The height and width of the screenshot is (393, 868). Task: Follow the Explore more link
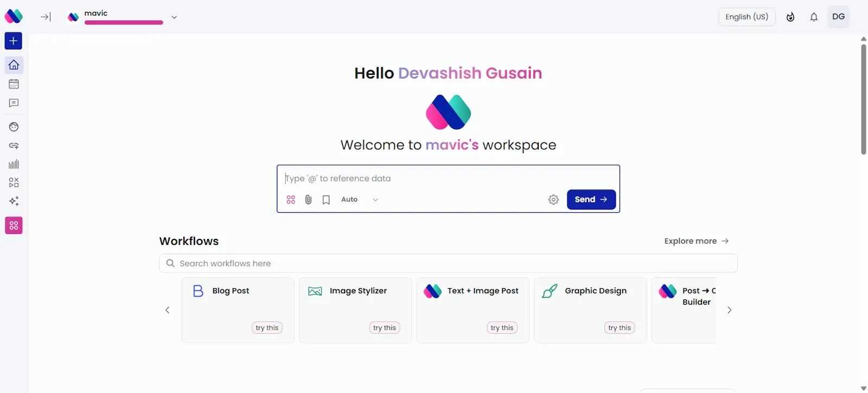tap(697, 241)
